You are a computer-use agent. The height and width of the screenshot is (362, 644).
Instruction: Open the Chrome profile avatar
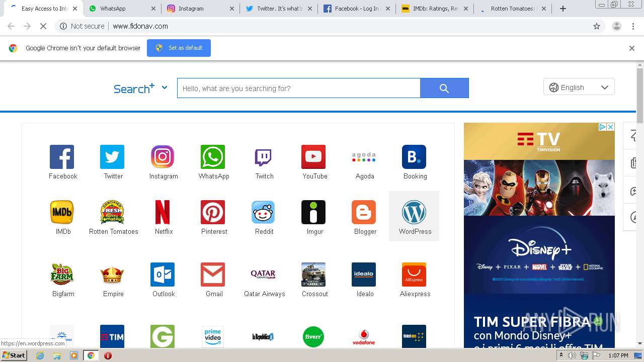tap(616, 26)
